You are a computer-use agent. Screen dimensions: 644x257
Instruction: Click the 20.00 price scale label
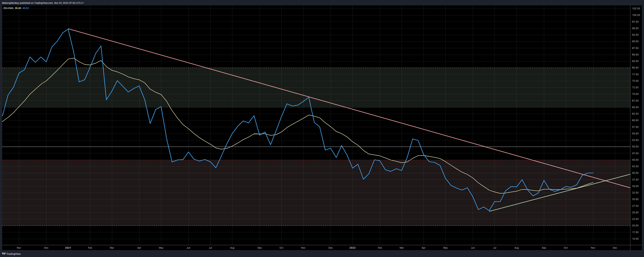pos(635,226)
